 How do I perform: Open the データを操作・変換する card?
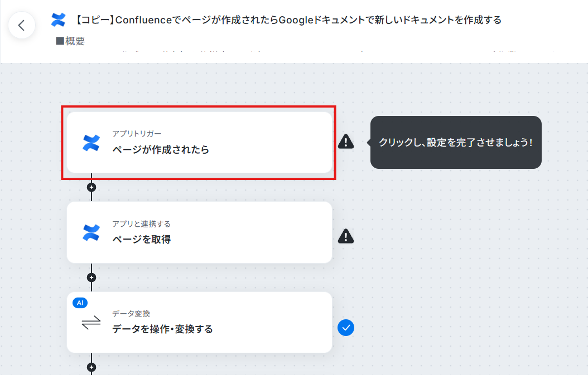point(200,322)
